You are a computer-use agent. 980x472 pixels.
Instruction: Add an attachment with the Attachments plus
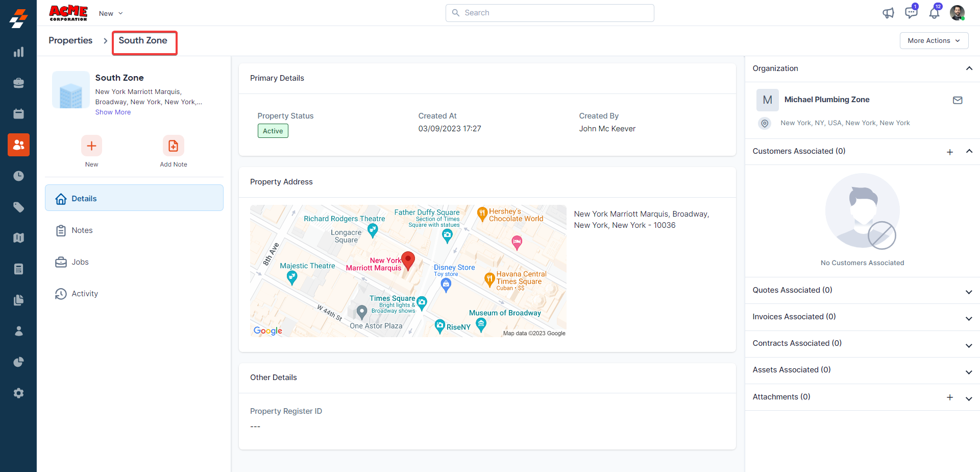[950, 397]
